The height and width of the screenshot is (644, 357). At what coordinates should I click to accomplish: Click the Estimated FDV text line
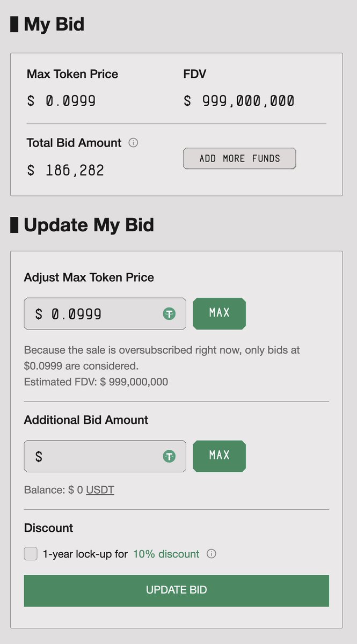click(96, 382)
